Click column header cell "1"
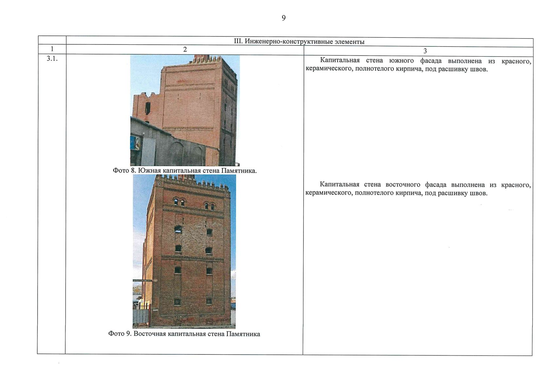This screenshot has width=555, height=392. [52, 49]
